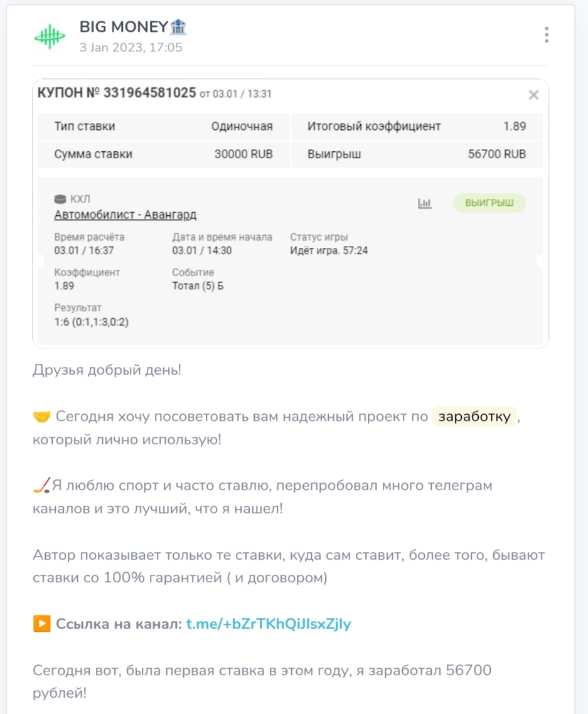Click the handshake emoji before Сегодня
This screenshot has height=714, width=588.
[x=41, y=417]
